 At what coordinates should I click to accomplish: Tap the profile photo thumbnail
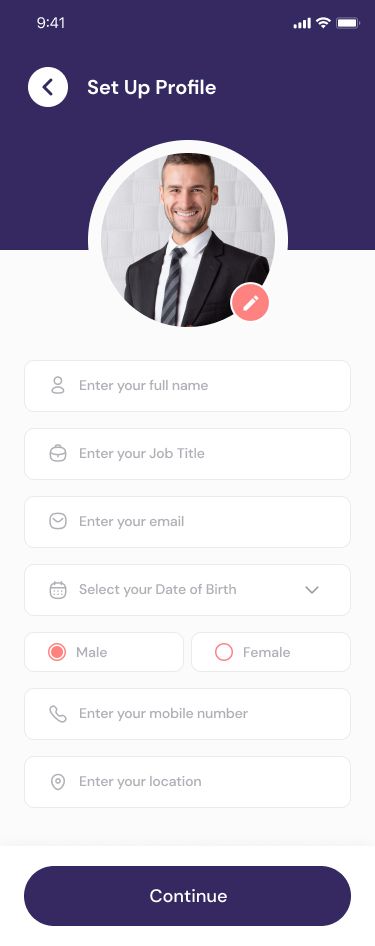coord(188,240)
